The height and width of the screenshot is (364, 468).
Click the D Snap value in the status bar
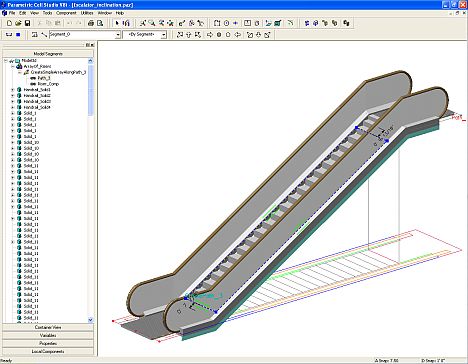click(432, 361)
